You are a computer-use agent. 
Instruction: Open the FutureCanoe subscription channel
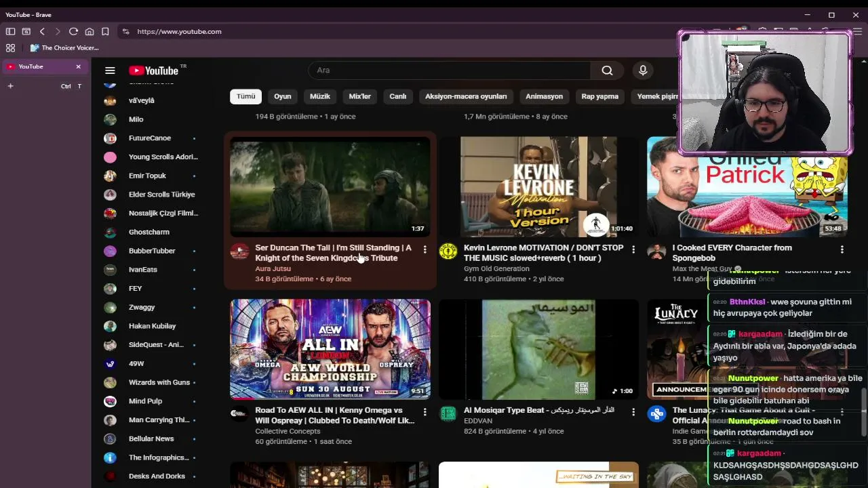[150, 138]
